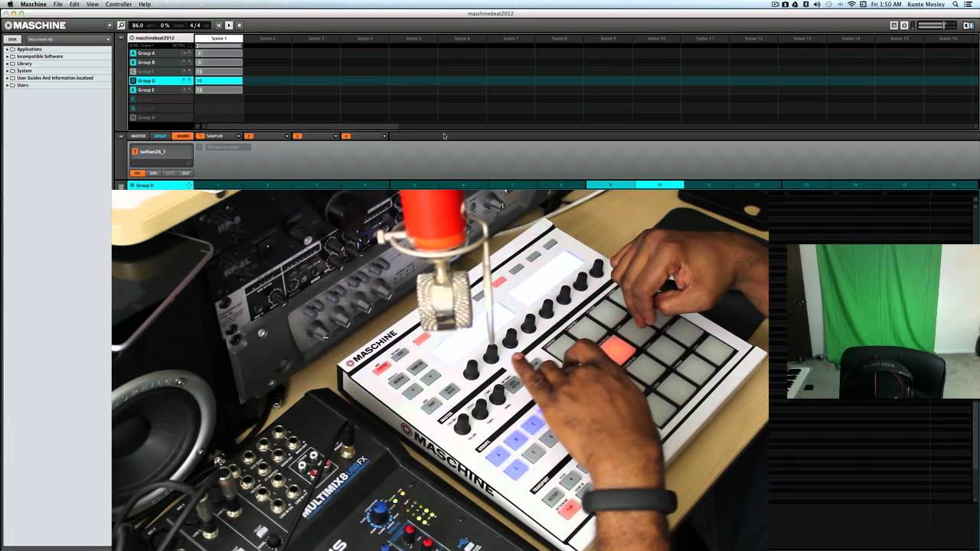This screenshot has height=551, width=980.
Task: Select the Group E letter icon
Action: [133, 90]
